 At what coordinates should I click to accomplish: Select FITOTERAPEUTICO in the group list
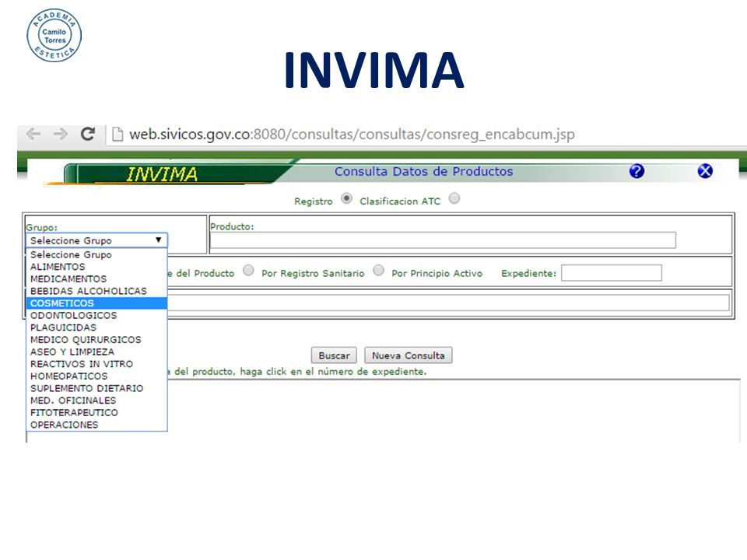click(x=96, y=412)
